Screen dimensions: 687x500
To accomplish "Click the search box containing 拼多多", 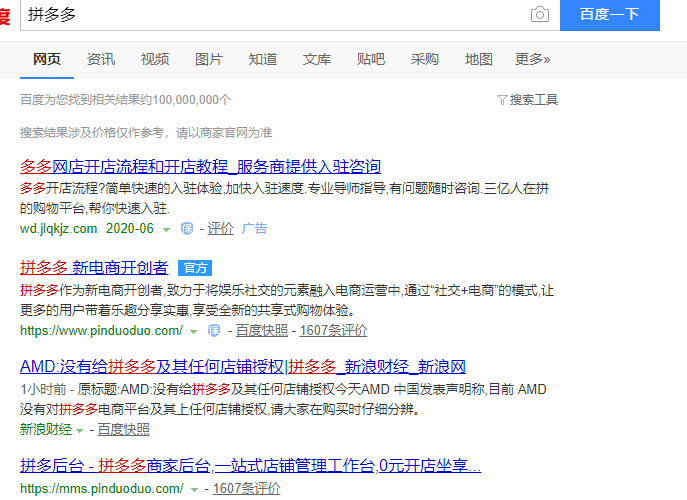I will tap(290, 15).
